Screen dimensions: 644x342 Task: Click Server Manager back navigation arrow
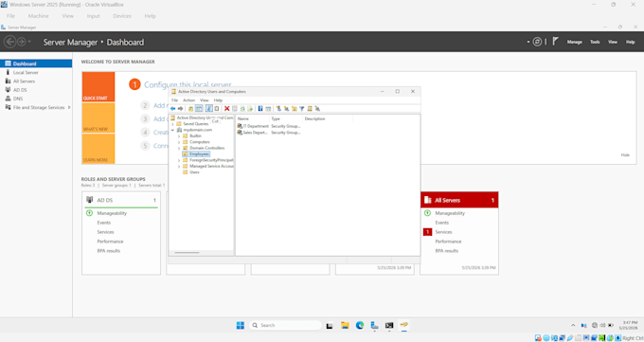click(x=9, y=42)
